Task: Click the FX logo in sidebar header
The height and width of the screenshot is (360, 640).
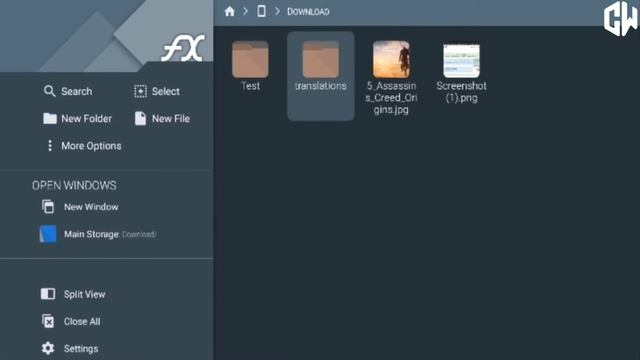Action: pyautogui.click(x=183, y=48)
